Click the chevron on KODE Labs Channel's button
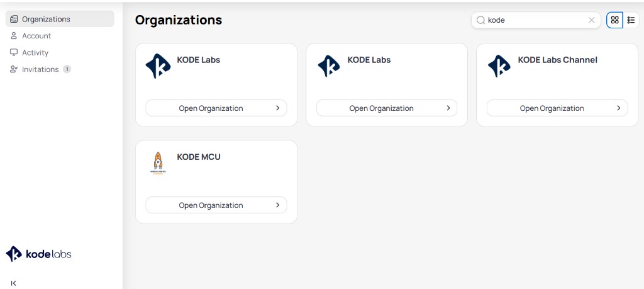 coord(619,108)
